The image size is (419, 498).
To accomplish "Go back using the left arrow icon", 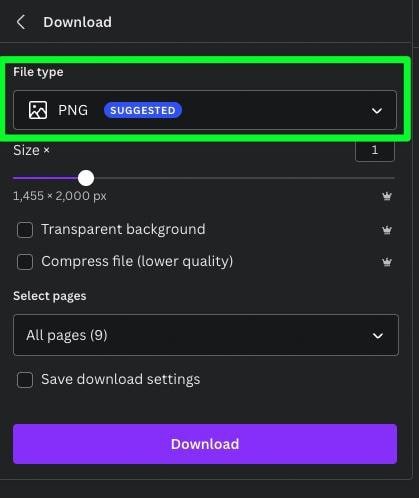I will coord(21,22).
